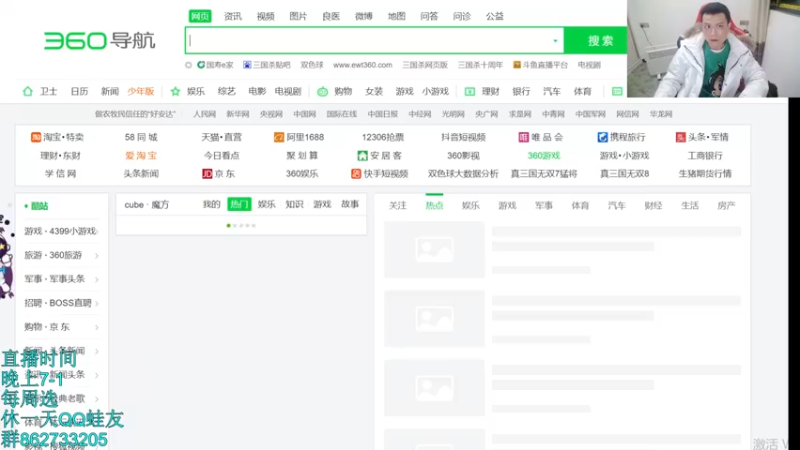800x450 pixels.
Task: Click the 银行 navigation link
Action: 521,91
